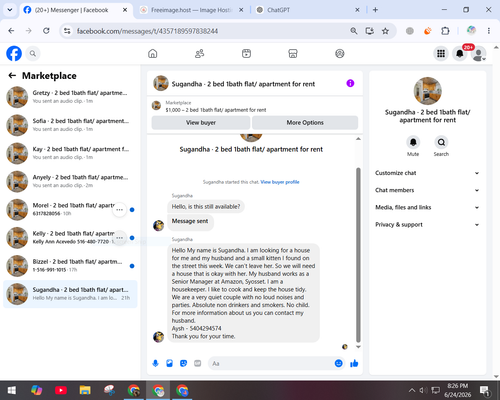Open the tab search dropdown arrow
This screenshot has height=400, width=500.
[10, 10]
